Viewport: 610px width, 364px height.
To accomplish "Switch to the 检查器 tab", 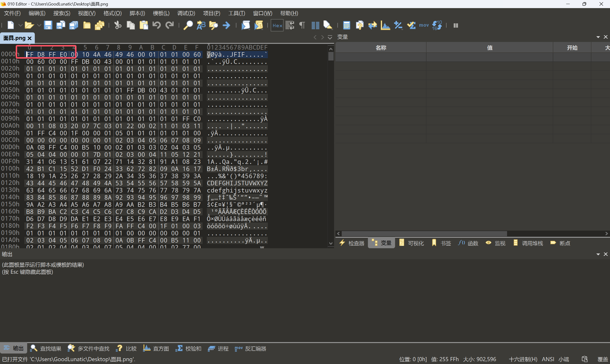I will click(x=352, y=243).
